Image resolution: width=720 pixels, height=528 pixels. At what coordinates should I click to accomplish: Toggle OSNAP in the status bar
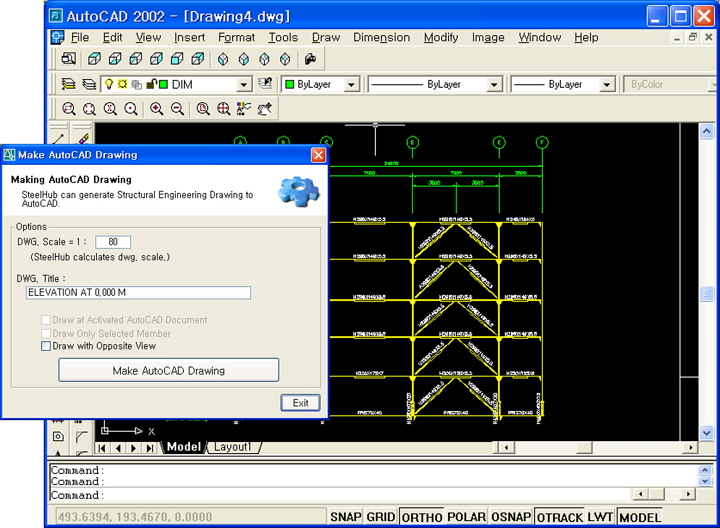(511, 517)
